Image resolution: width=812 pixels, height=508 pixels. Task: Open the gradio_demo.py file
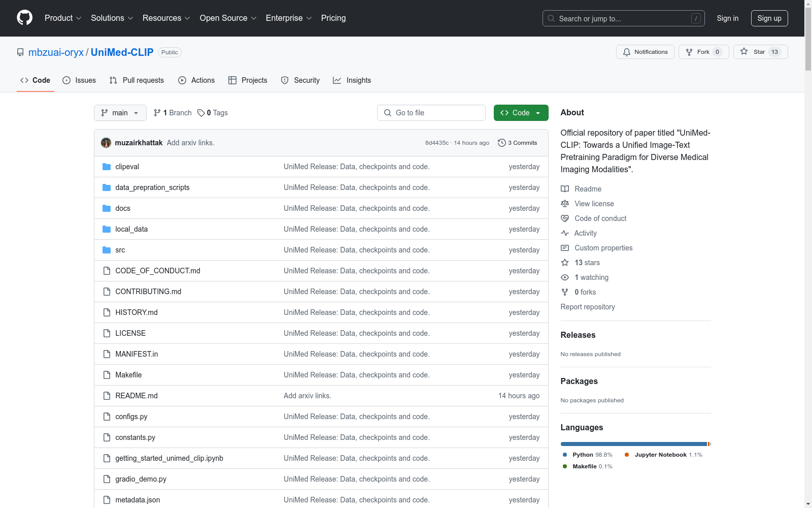[x=141, y=479]
